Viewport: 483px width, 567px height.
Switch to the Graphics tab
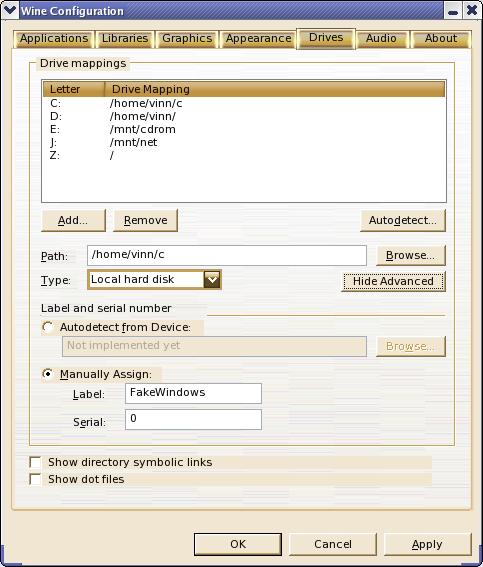tap(187, 39)
